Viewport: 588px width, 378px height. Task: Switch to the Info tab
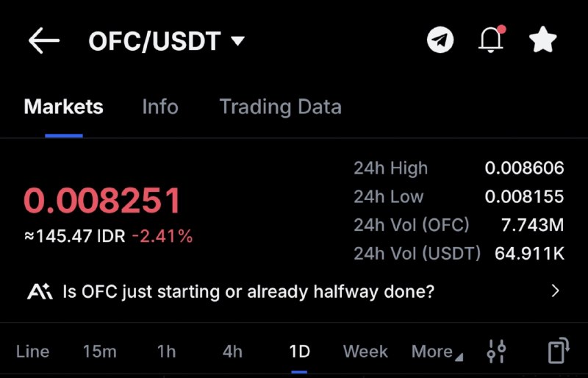160,107
